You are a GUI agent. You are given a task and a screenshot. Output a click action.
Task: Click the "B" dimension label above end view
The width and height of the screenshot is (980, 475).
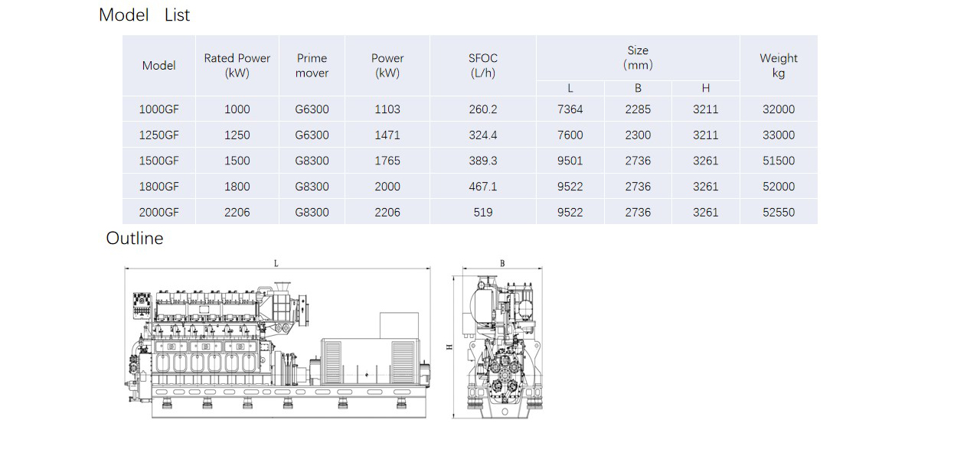502,263
